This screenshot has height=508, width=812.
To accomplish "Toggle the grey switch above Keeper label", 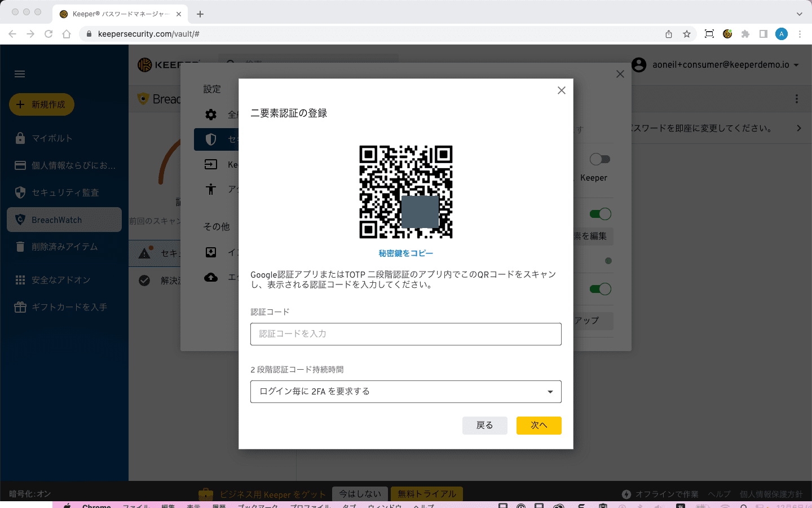I will (599, 159).
